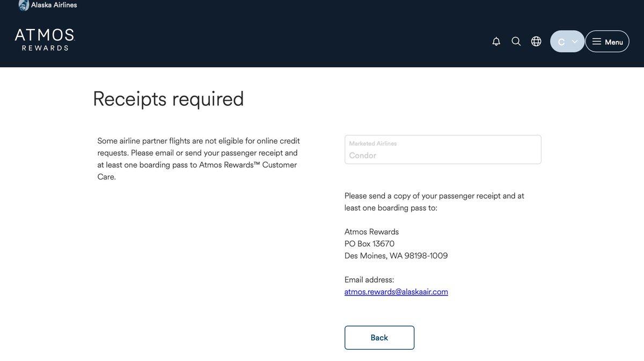Click the Receipts required heading
644x361 pixels.
click(x=169, y=99)
